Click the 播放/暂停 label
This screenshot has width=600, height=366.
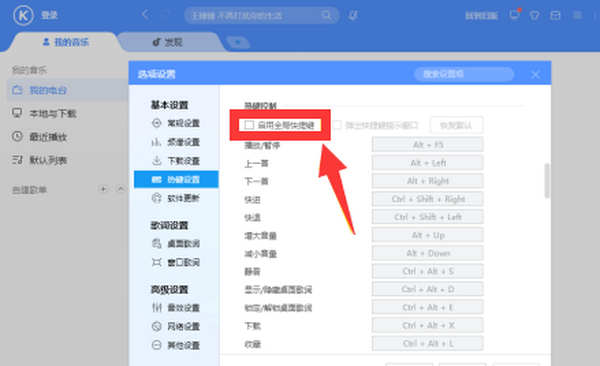pyautogui.click(x=262, y=145)
